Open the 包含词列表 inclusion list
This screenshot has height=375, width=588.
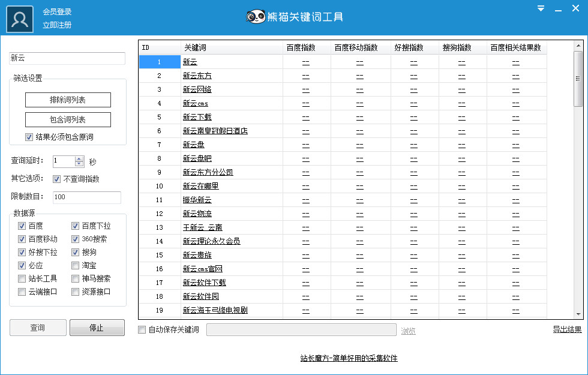click(68, 119)
